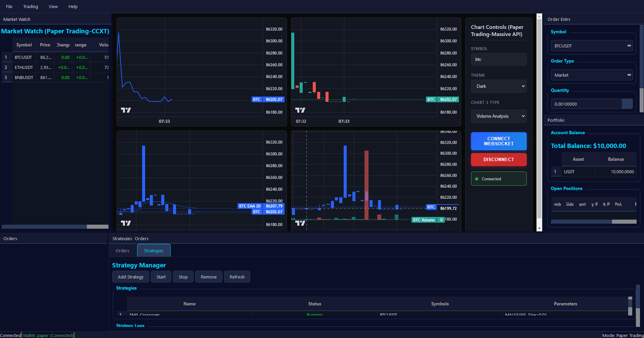Screen dimensions: 644x338
Task: Open the Theme dropdown showing Dark
Action: point(499,86)
